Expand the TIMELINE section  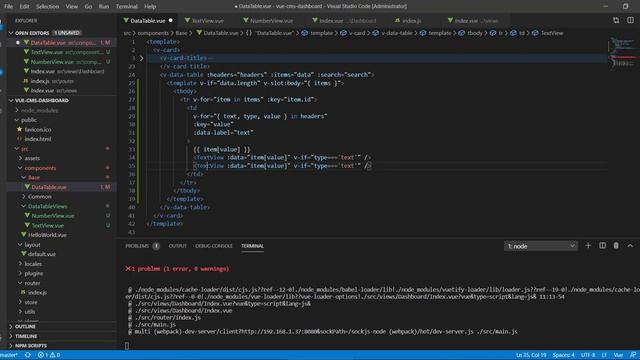click(26, 336)
